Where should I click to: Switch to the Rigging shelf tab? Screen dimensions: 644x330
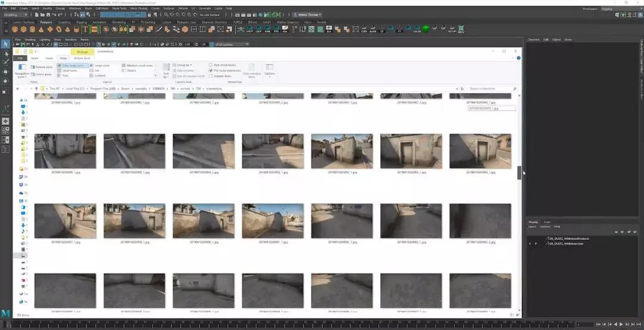tap(81, 22)
